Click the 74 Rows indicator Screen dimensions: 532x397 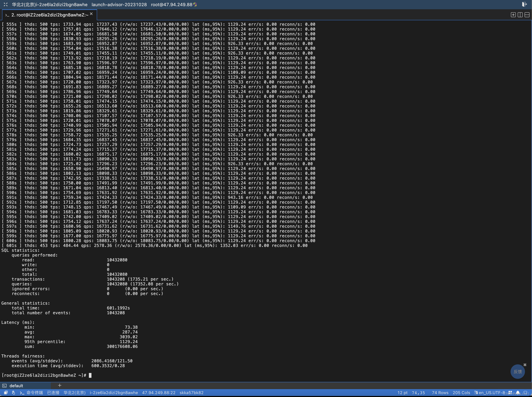pos(440,393)
